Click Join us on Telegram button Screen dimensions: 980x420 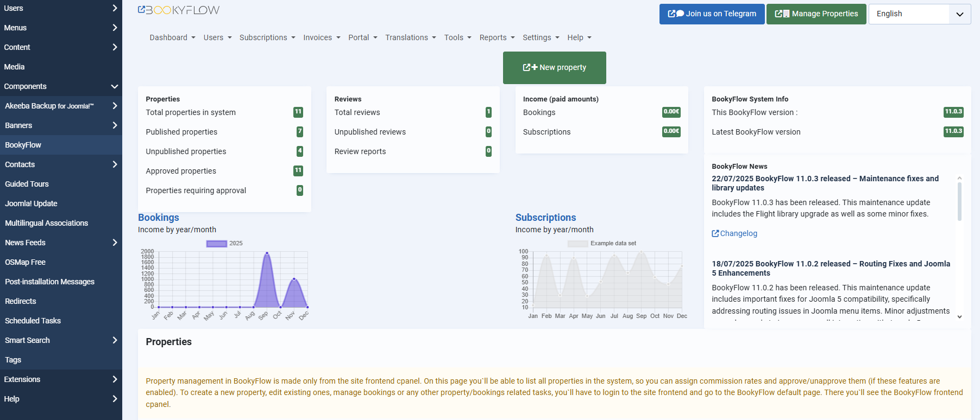(712, 14)
